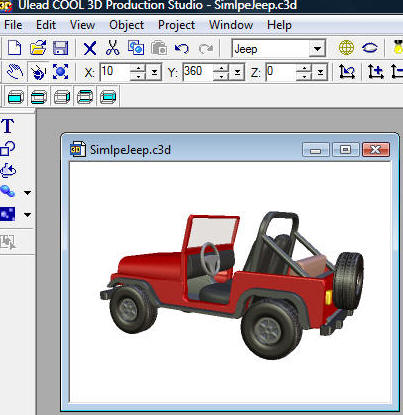Cut the selection with the scissors icon
Screen dimensions: 403x415
[x=113, y=48]
